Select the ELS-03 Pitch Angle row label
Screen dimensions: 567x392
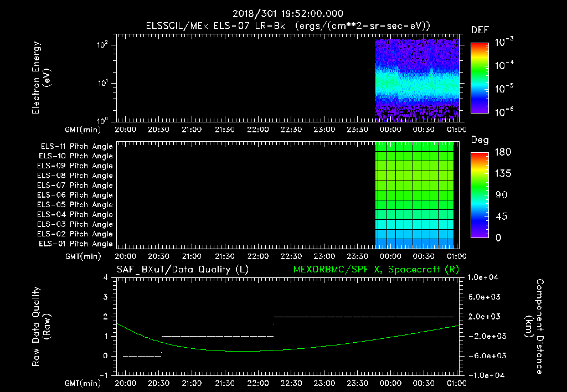(x=75, y=225)
